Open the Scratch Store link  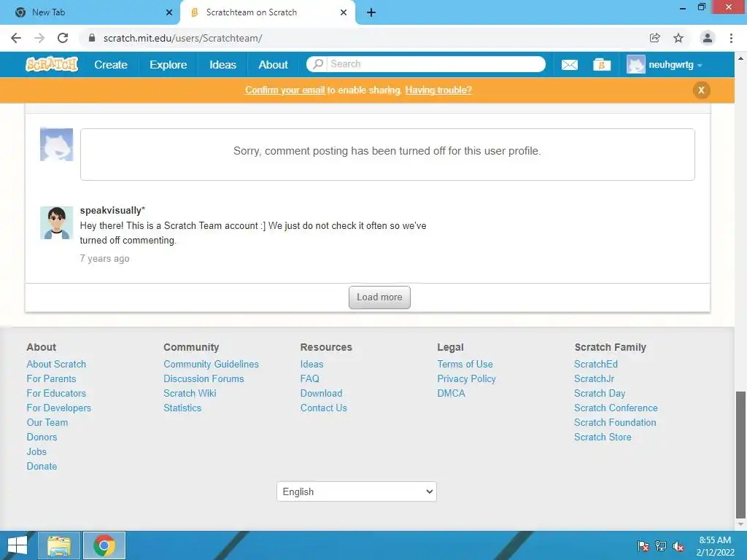click(x=603, y=437)
